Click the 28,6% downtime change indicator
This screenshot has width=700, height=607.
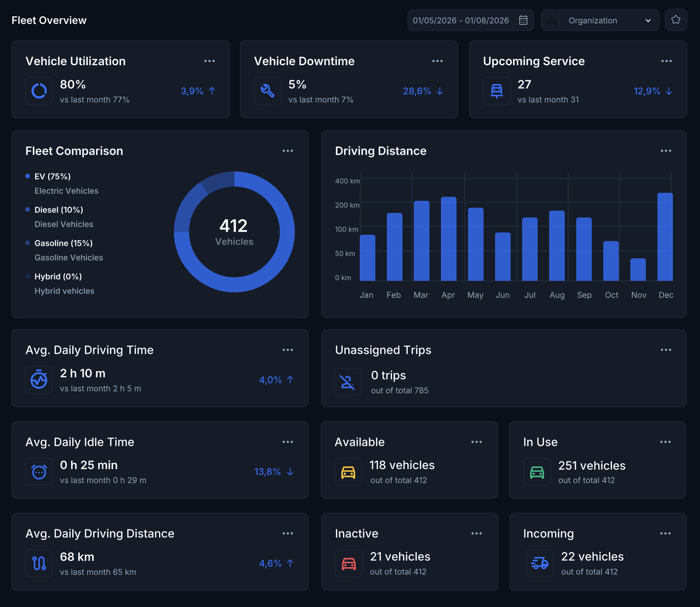[x=423, y=91]
